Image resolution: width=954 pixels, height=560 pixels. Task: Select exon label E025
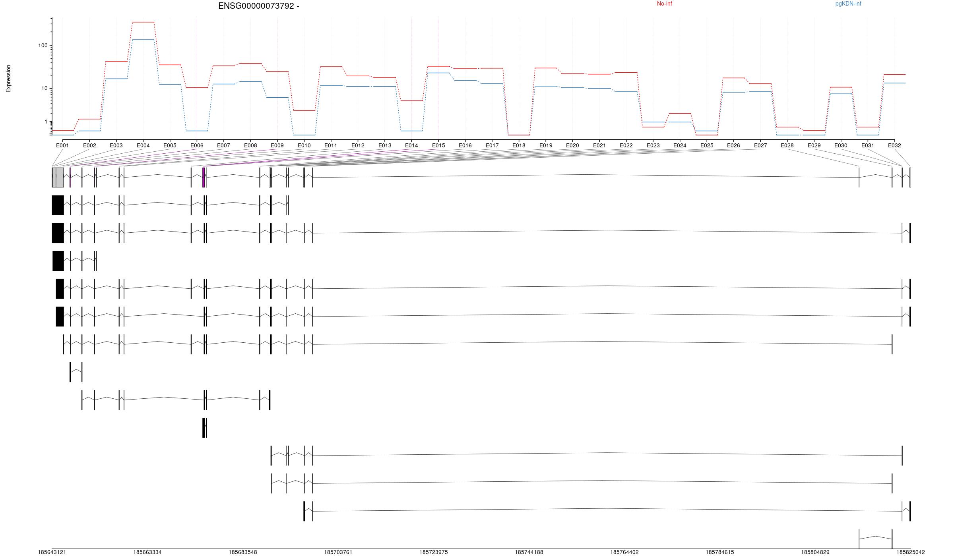(707, 145)
